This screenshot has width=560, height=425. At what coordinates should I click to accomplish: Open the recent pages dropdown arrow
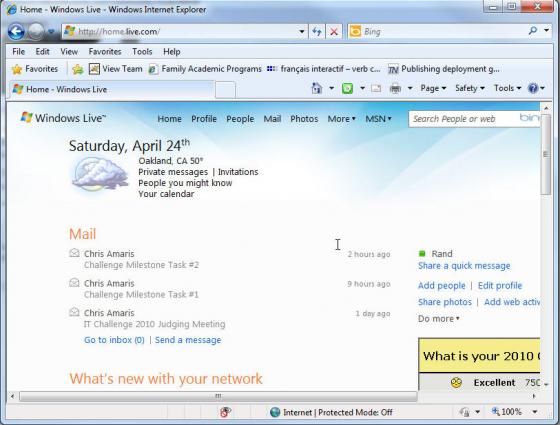coord(51,32)
